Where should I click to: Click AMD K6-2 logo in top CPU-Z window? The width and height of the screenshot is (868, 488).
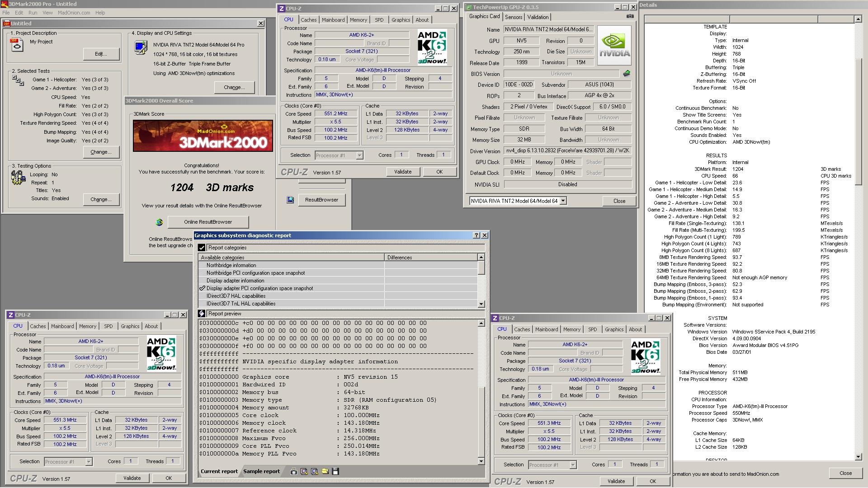pyautogui.click(x=432, y=47)
